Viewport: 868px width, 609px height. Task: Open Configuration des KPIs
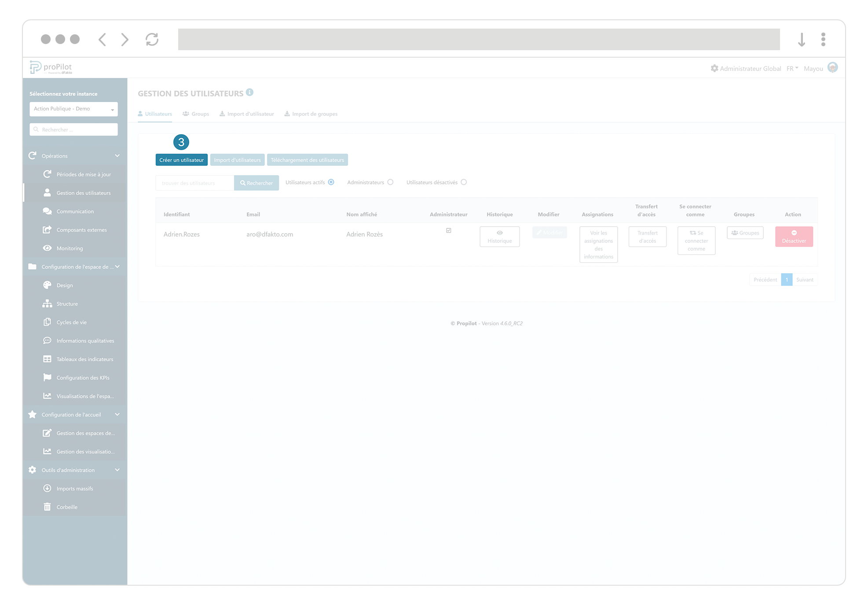[x=82, y=377]
